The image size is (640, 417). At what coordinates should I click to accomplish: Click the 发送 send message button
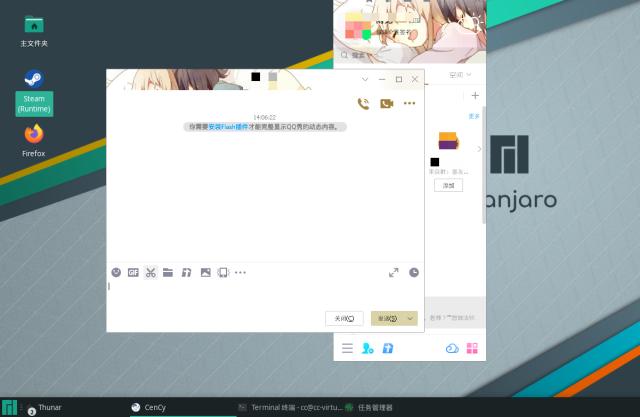point(387,318)
